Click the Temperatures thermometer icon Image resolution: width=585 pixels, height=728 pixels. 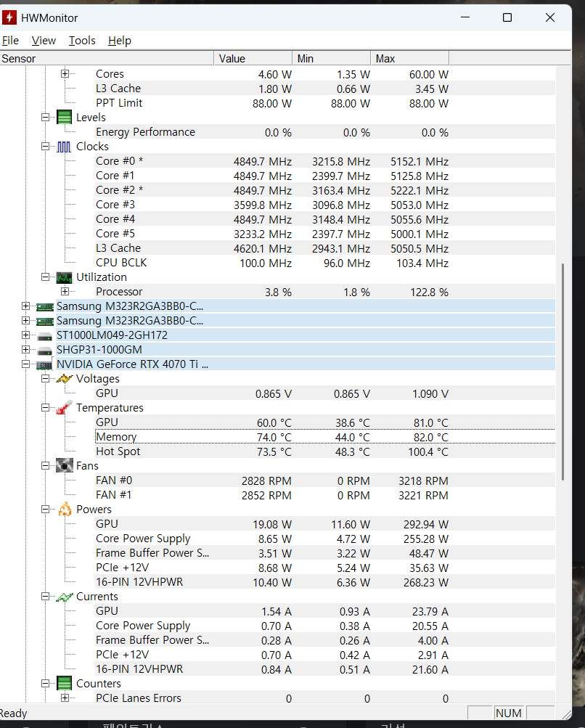[x=65, y=408]
